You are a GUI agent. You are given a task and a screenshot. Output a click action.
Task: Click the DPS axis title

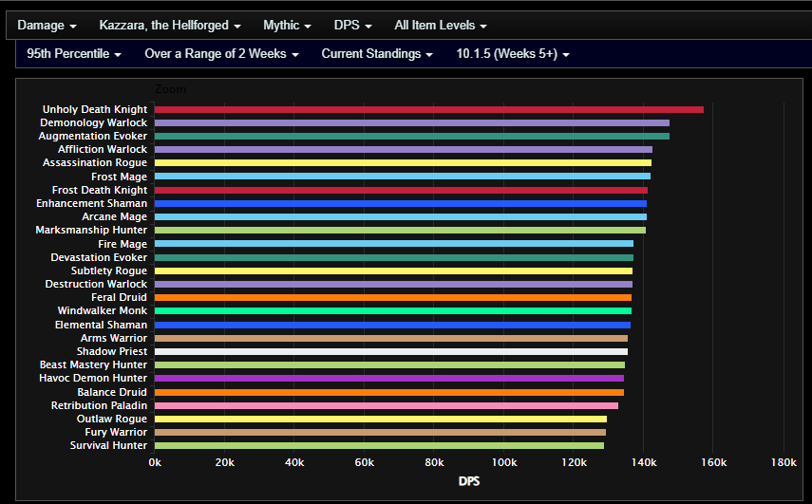pyautogui.click(x=469, y=482)
